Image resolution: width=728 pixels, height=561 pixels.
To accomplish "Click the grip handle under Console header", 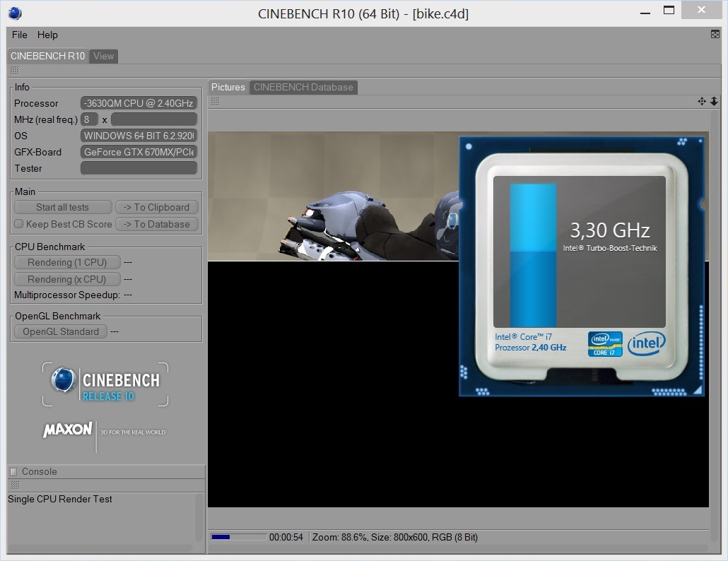I will pos(15,485).
